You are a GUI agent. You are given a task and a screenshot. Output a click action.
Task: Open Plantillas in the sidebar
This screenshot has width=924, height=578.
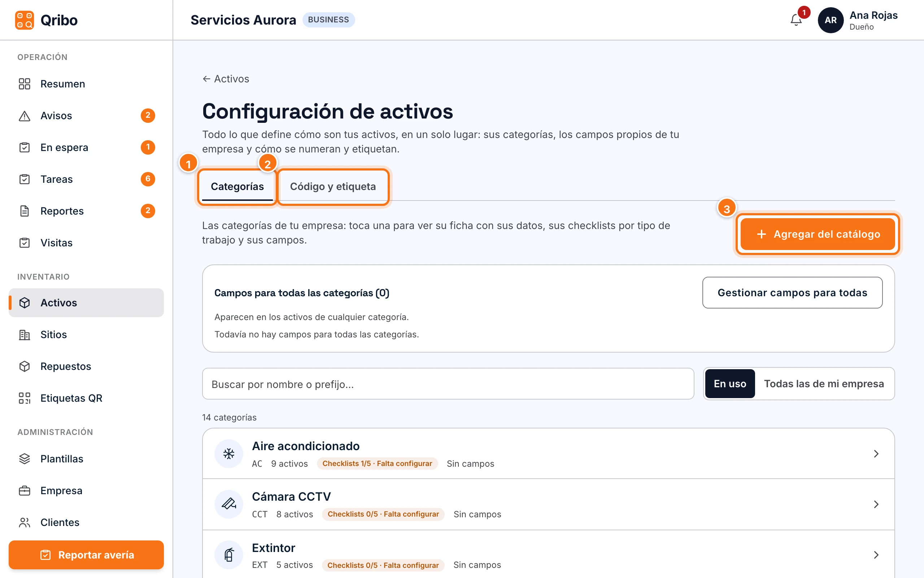pos(86,459)
